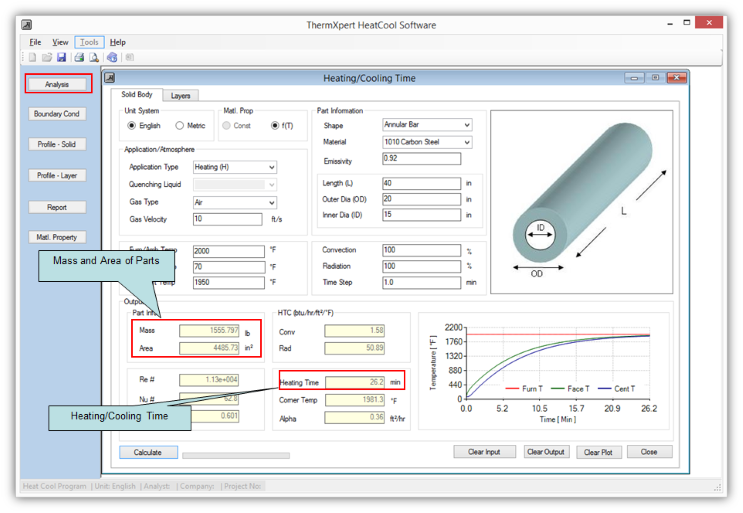Click the Conv HTC output value 1.58
Screen dimensions: 743x513
tap(354, 331)
